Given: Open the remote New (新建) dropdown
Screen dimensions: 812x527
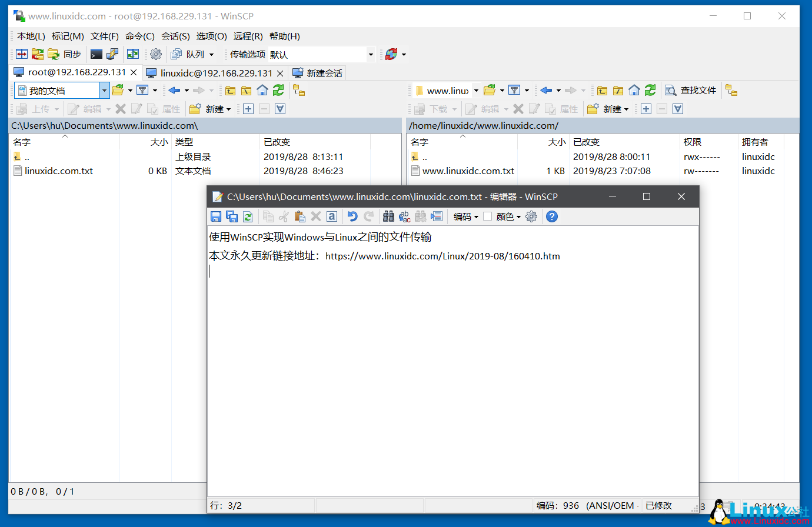Looking at the screenshot, I should click(608, 109).
